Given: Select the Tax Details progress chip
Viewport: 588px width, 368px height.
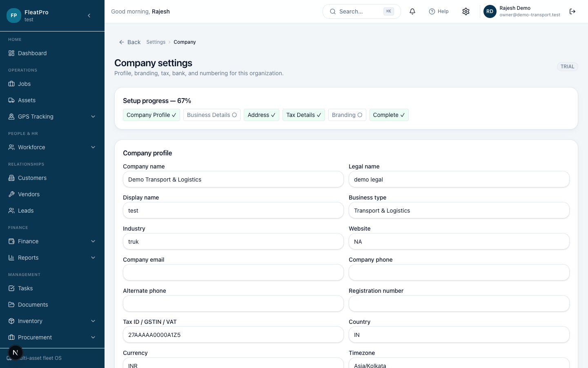Looking at the screenshot, I should (x=304, y=115).
